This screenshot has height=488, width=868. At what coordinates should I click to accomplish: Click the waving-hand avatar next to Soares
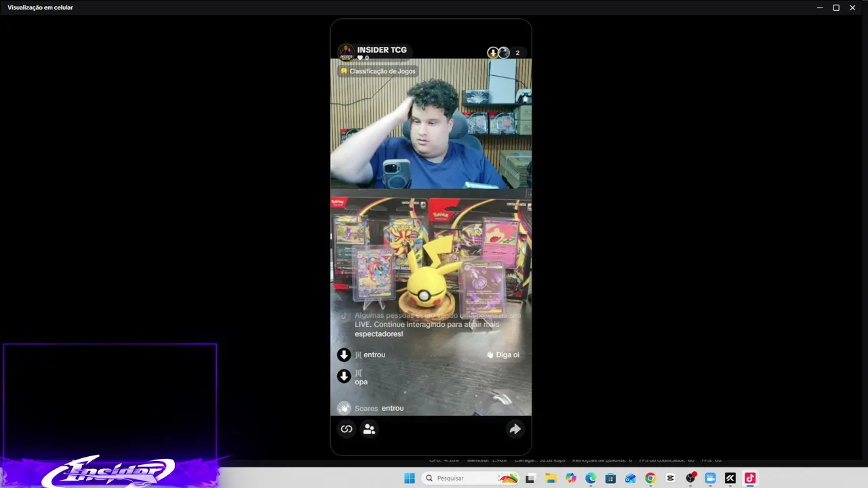point(344,408)
